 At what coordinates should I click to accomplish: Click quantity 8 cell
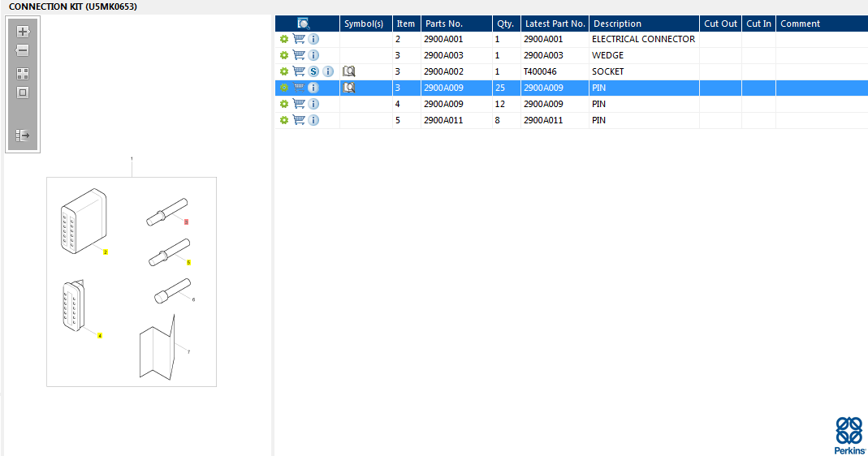(497, 120)
